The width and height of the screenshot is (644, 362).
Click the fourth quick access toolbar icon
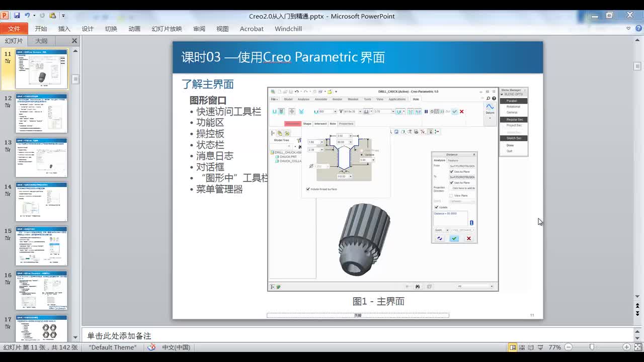[53, 16]
